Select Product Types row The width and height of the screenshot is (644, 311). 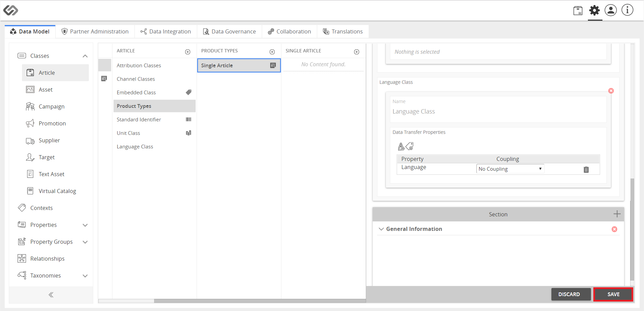pos(154,106)
